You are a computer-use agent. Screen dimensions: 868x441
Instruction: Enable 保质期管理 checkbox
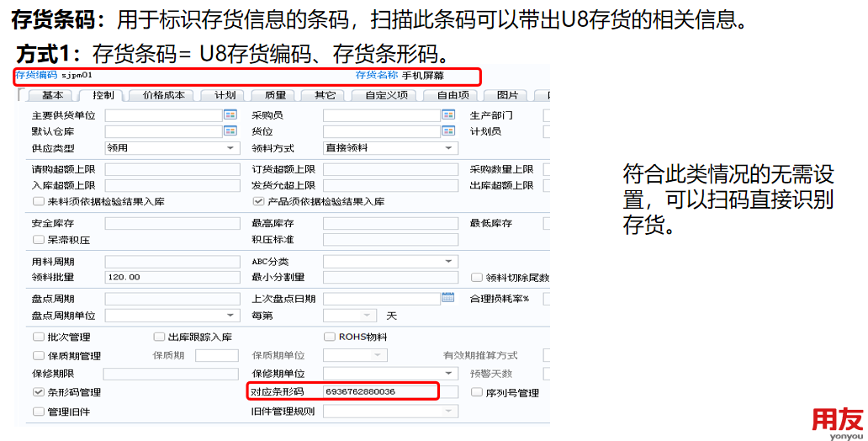(38, 356)
